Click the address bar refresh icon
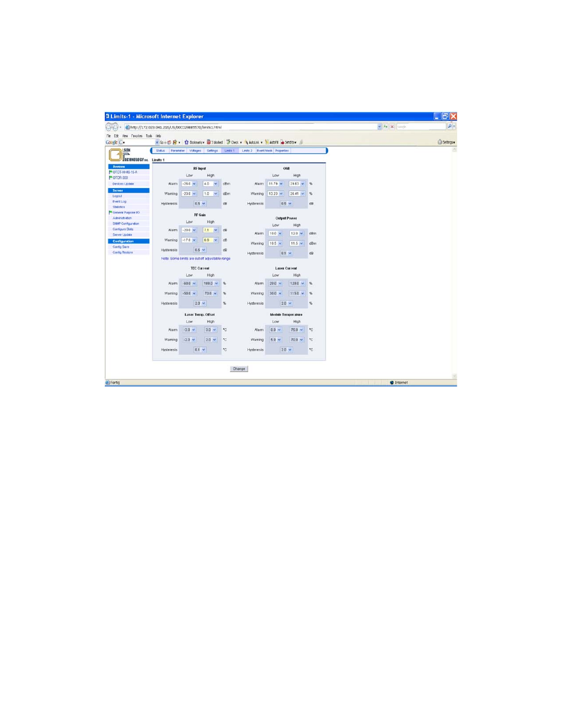562x728 pixels. point(386,127)
